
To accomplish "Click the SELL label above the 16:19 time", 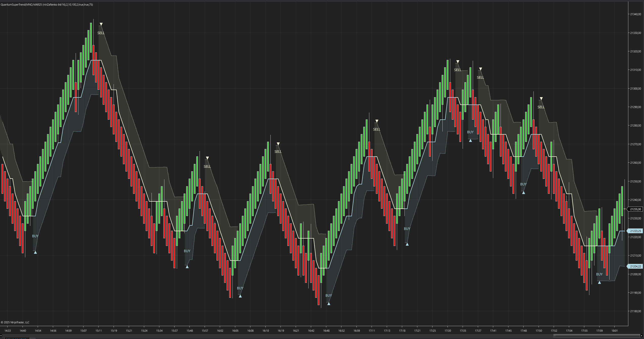I will (278, 152).
